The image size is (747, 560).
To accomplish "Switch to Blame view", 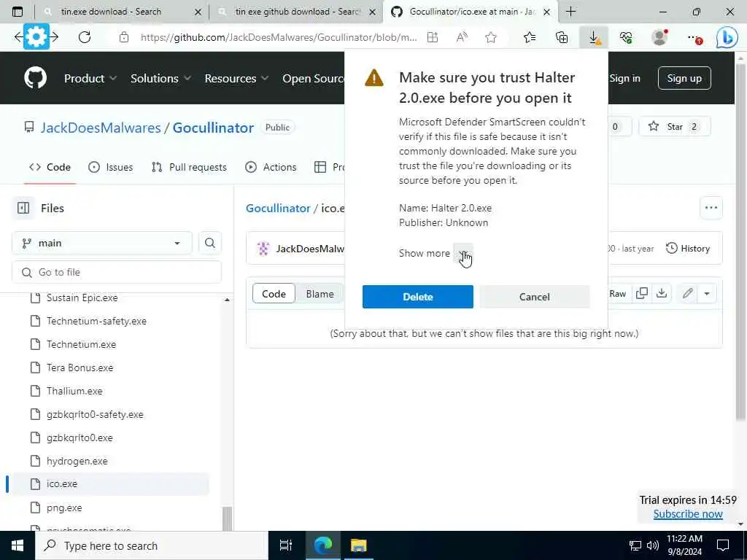I will point(320,294).
